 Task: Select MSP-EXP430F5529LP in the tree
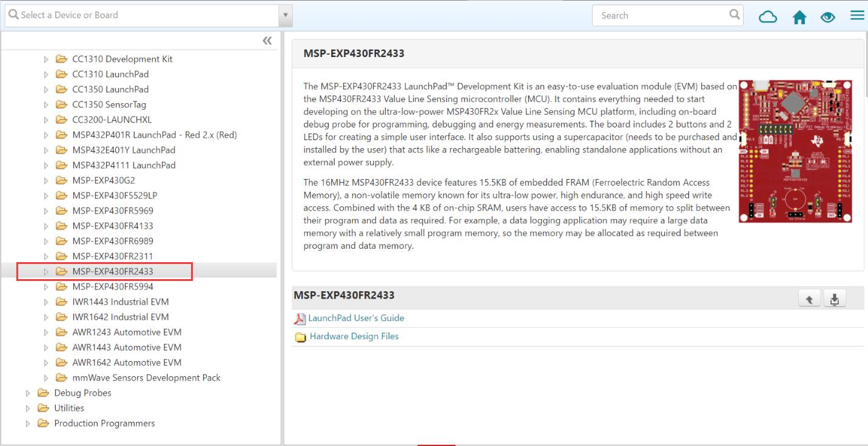(115, 195)
